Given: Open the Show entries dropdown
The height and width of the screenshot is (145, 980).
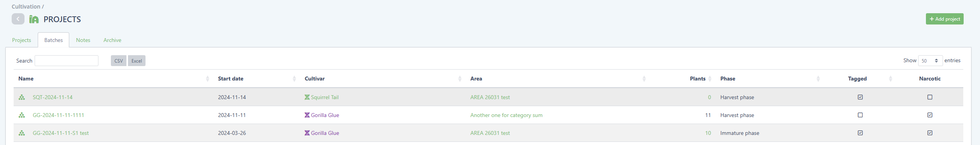Looking at the screenshot, I should tap(930, 61).
